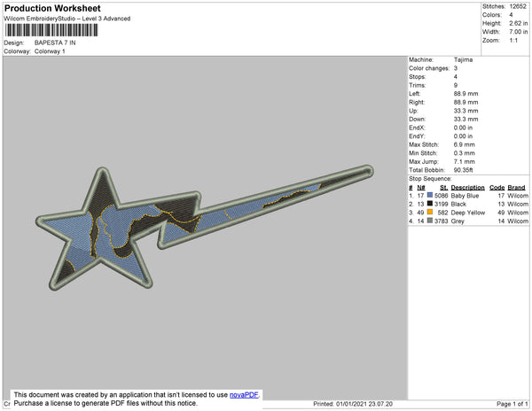
Task: Select the Trims value 9
Action: (456, 85)
